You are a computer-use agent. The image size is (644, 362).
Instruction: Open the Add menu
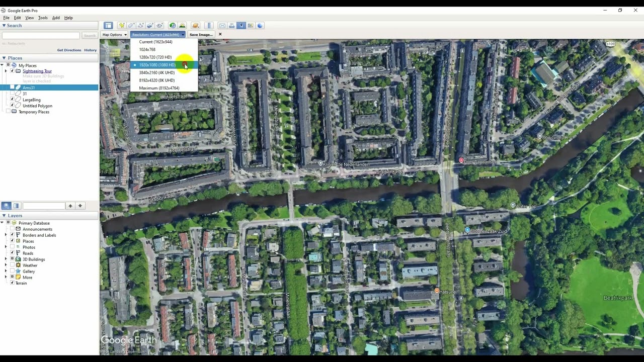[x=56, y=18]
